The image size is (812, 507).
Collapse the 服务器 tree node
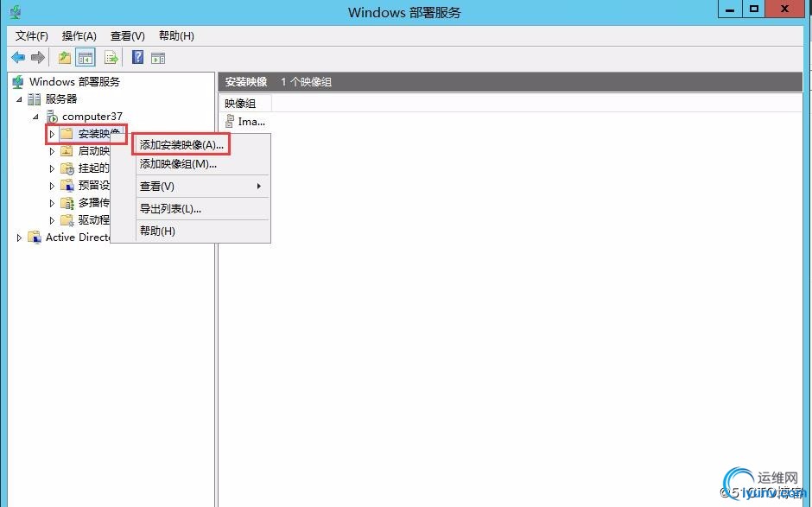pyautogui.click(x=19, y=99)
